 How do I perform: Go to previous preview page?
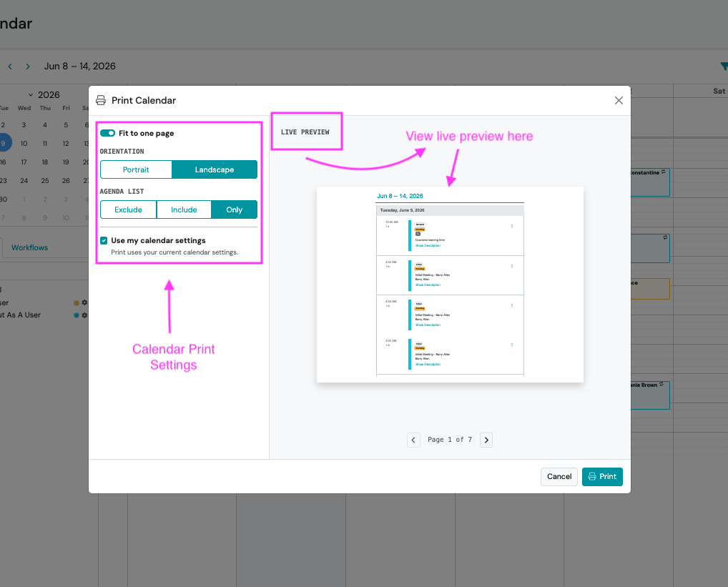point(413,440)
